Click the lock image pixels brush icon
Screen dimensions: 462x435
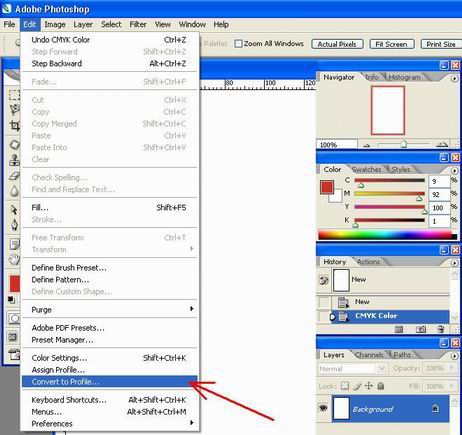357,386
